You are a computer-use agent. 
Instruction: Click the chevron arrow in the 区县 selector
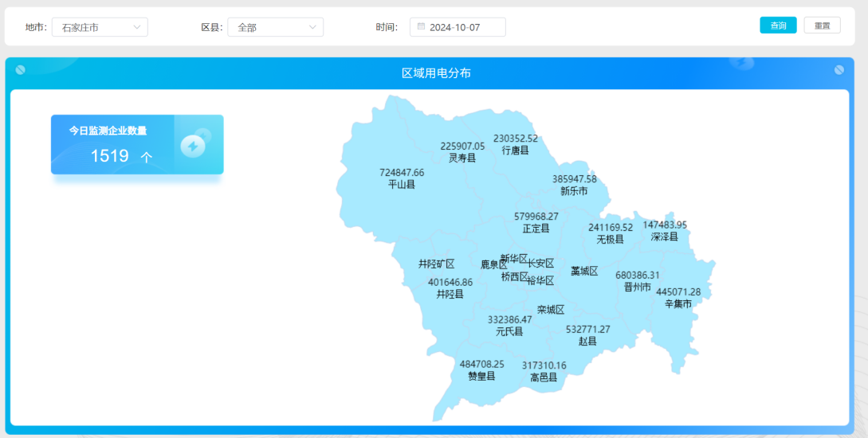click(312, 27)
